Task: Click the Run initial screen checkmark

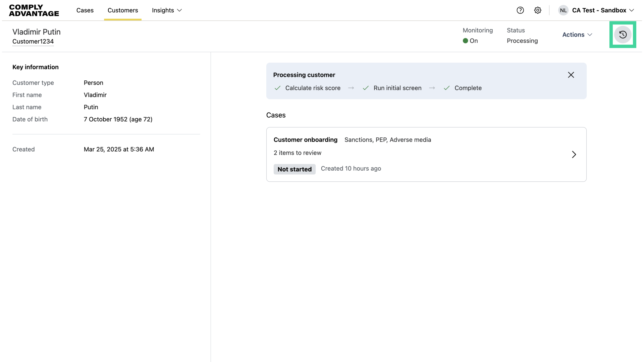Action: (366, 88)
